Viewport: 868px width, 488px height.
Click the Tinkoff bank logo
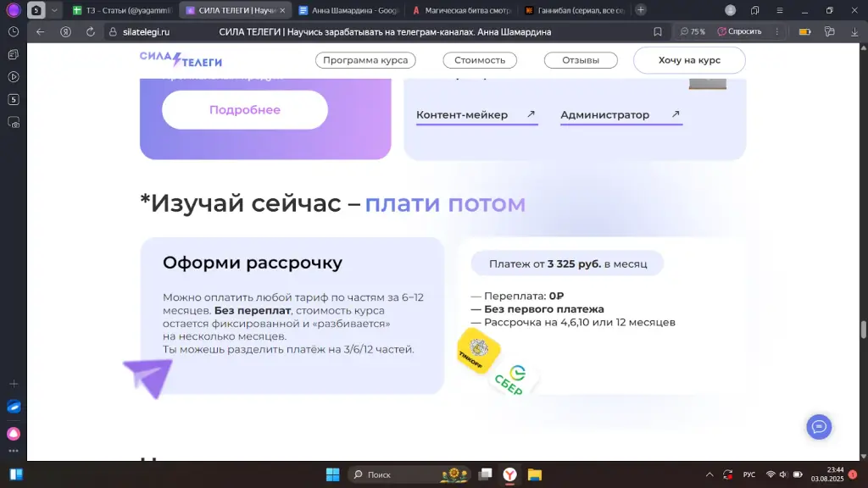click(x=478, y=350)
